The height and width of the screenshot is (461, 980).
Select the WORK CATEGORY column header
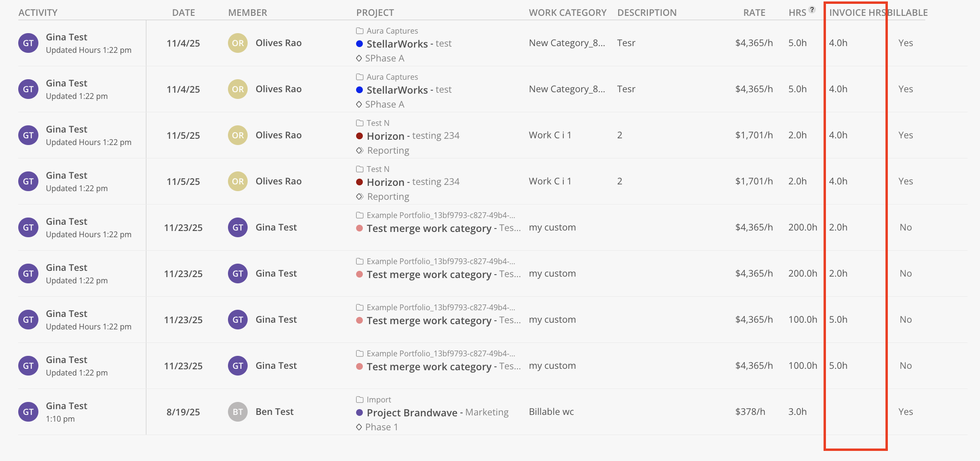(x=567, y=13)
